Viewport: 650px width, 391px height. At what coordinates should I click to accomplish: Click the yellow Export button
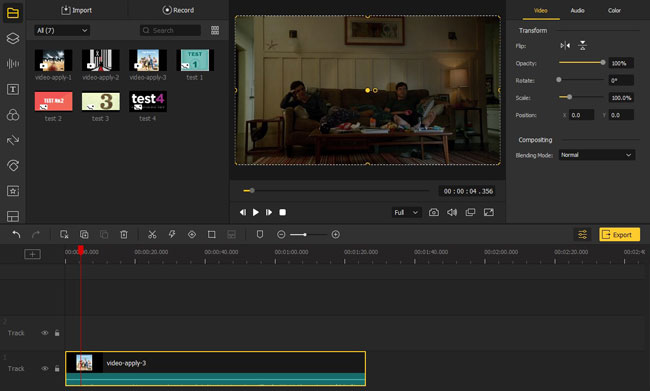[619, 235]
